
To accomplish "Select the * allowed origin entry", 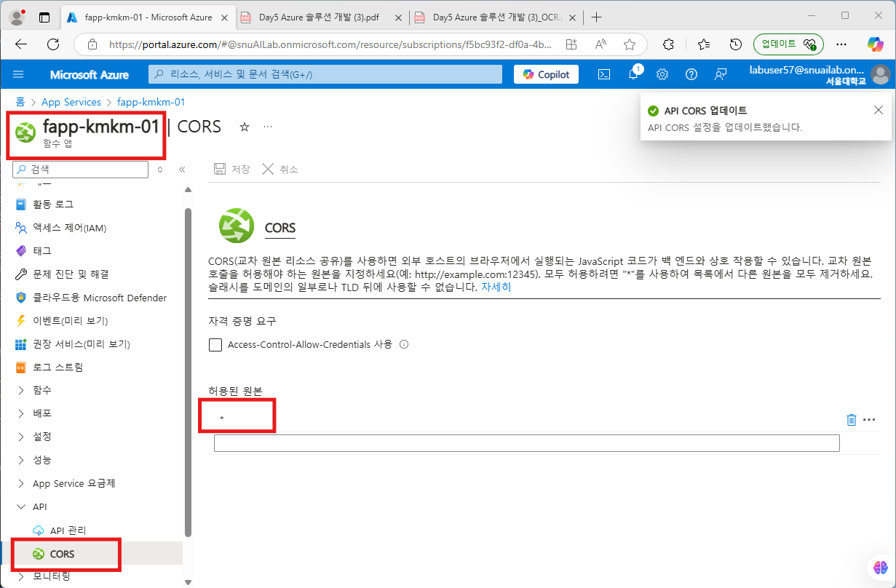I will [222, 419].
